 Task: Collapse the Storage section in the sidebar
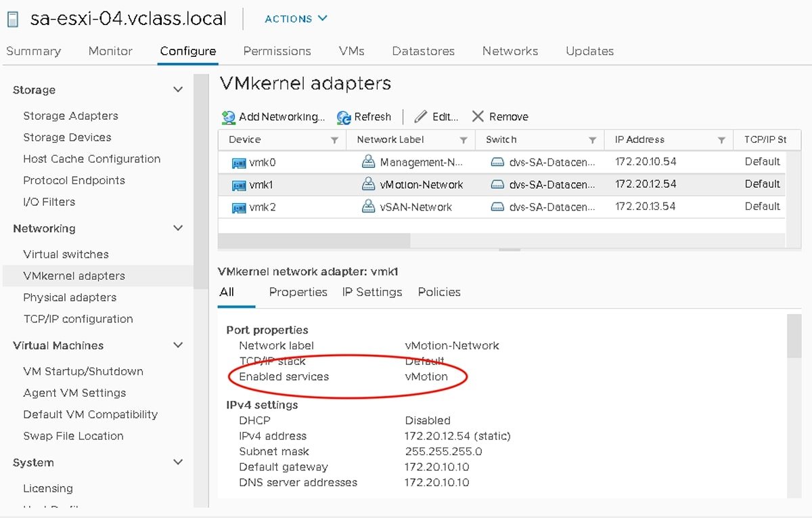178,89
